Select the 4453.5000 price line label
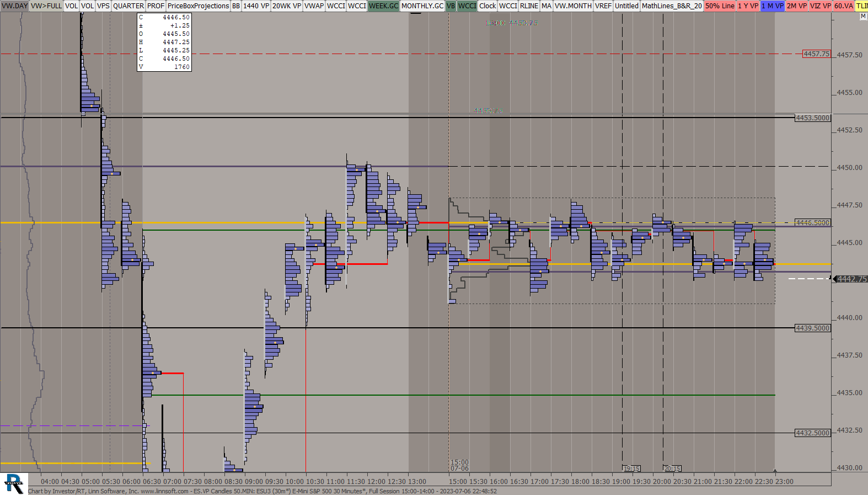The image size is (868, 495). click(x=813, y=118)
